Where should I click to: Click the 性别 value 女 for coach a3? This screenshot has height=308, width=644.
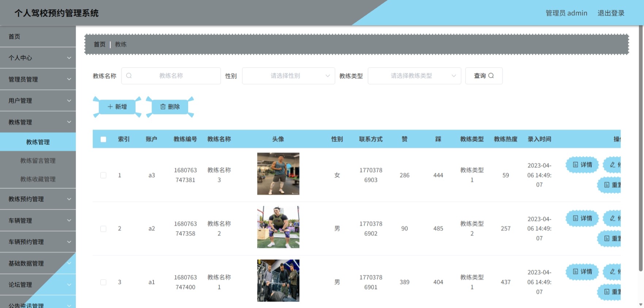337,175
